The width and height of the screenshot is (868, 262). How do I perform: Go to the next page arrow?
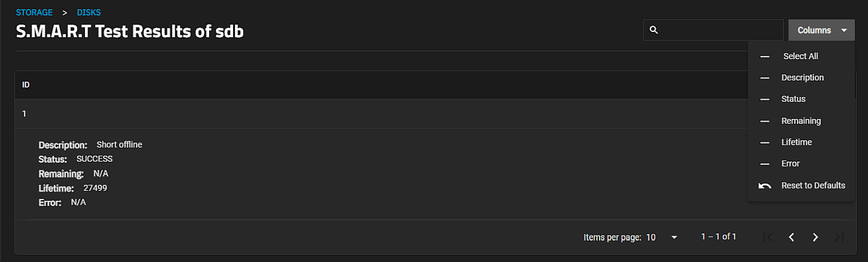click(816, 237)
